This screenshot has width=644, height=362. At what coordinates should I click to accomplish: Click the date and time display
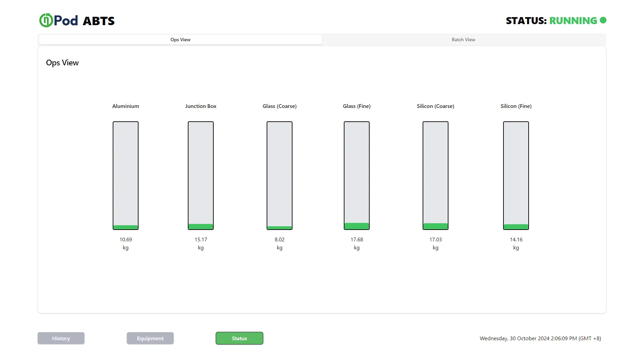pos(540,338)
